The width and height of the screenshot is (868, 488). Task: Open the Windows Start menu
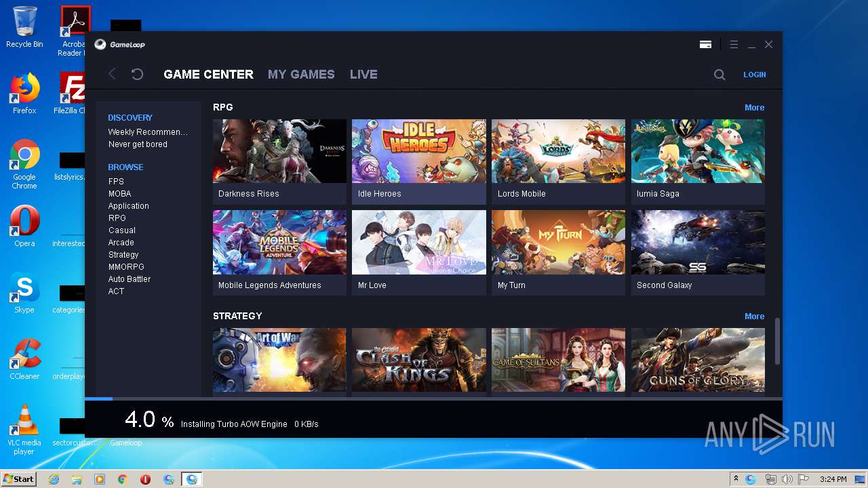(x=18, y=479)
